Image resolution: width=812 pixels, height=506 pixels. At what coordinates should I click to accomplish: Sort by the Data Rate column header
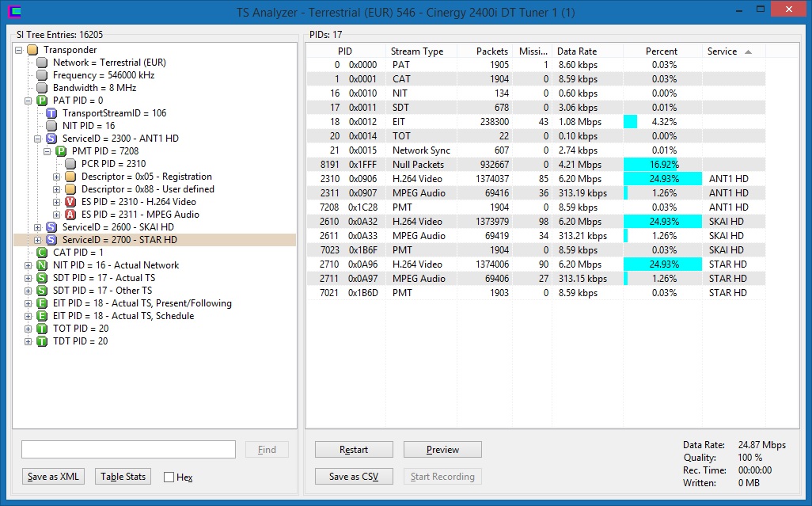pos(587,51)
